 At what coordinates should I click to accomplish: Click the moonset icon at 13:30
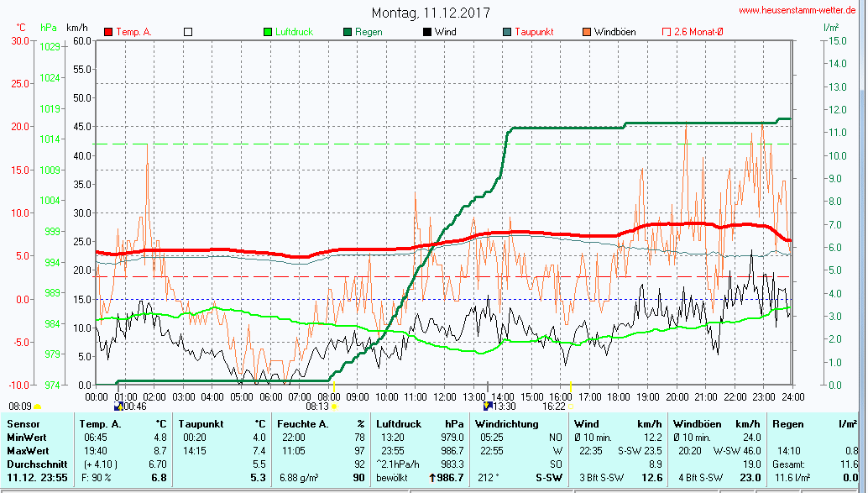(488, 406)
